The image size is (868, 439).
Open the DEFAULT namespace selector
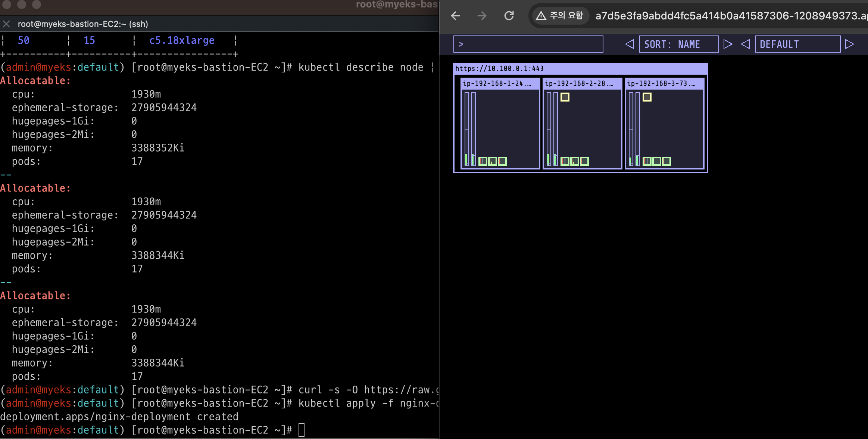tap(797, 44)
